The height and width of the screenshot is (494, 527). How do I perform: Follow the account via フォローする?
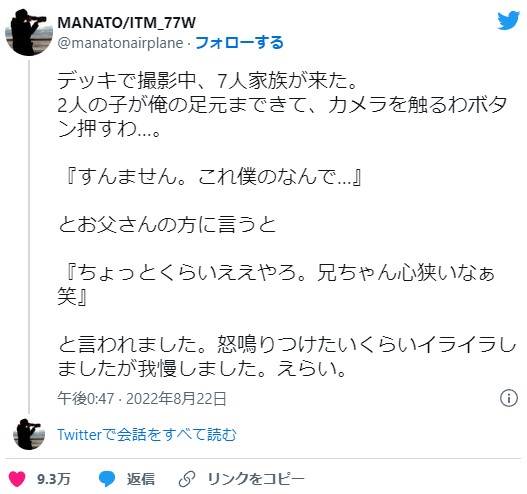pyautogui.click(x=240, y=43)
